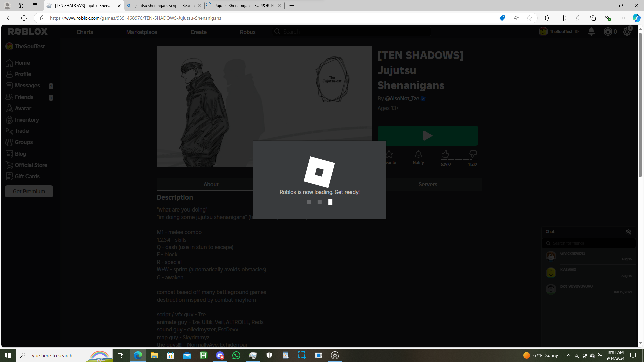Open the Roblox settings gear icon

tap(627, 32)
